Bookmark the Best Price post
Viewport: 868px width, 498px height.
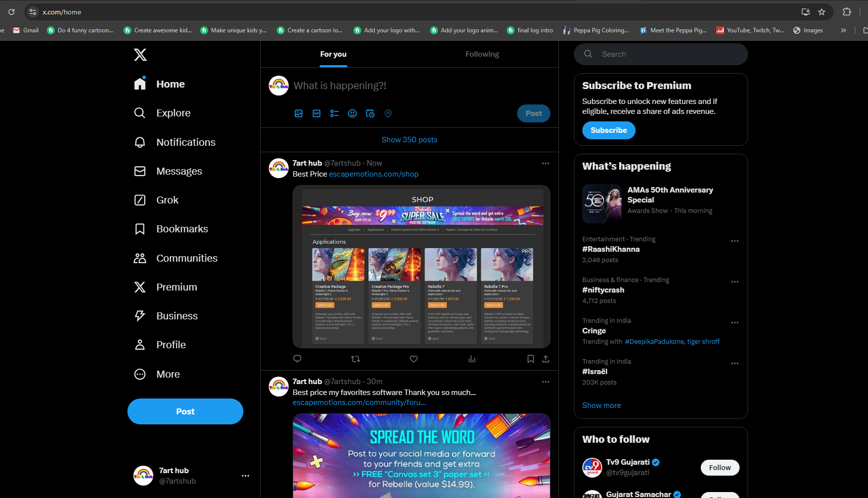pos(531,359)
